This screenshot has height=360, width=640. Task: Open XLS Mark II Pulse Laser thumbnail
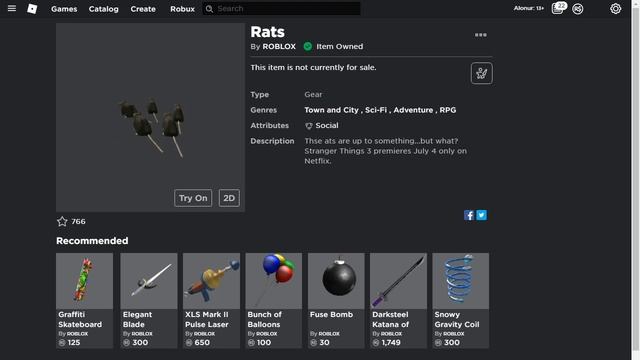[211, 281]
